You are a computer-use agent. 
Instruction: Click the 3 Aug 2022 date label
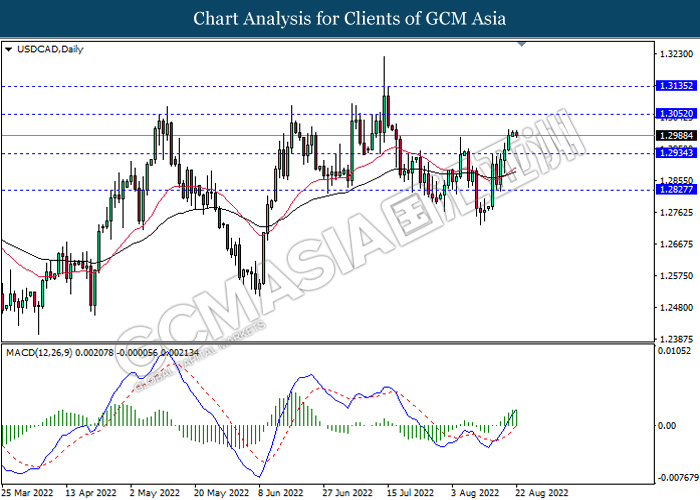coord(475,493)
